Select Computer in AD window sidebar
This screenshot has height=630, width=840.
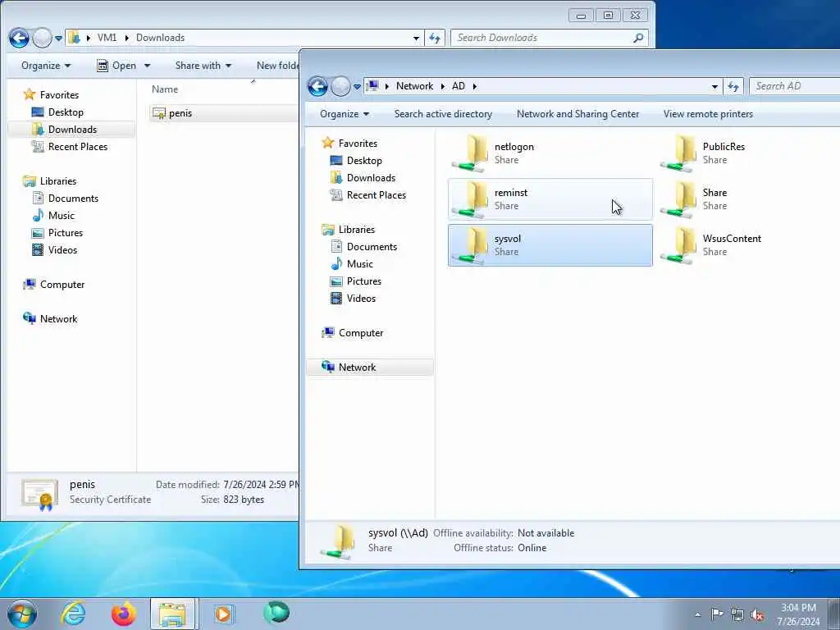tap(361, 333)
